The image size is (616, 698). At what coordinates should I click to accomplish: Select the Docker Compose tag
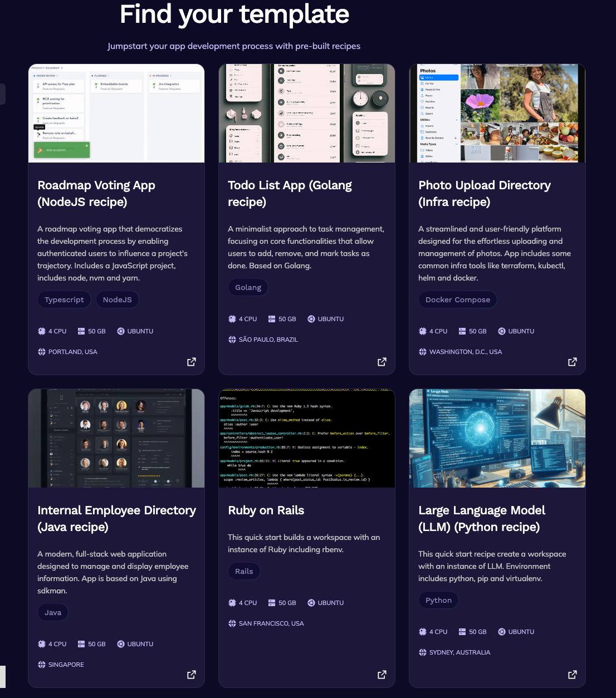[457, 299]
